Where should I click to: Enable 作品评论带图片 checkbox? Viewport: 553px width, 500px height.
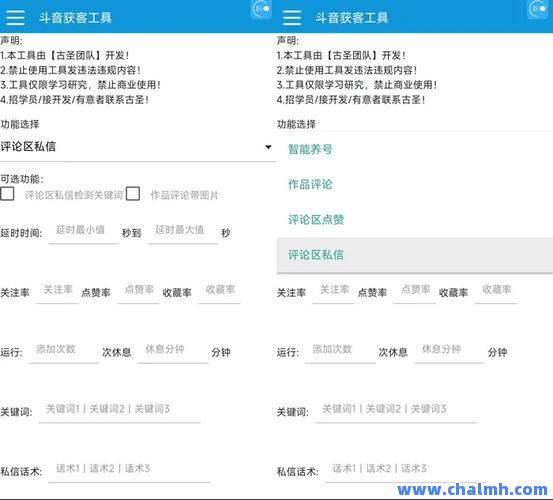pyautogui.click(x=133, y=194)
